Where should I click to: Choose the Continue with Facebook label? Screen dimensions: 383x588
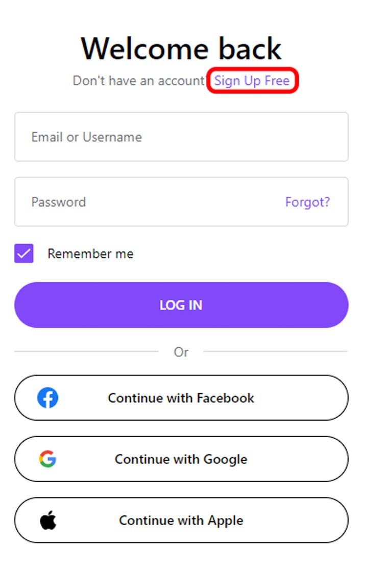(x=181, y=398)
